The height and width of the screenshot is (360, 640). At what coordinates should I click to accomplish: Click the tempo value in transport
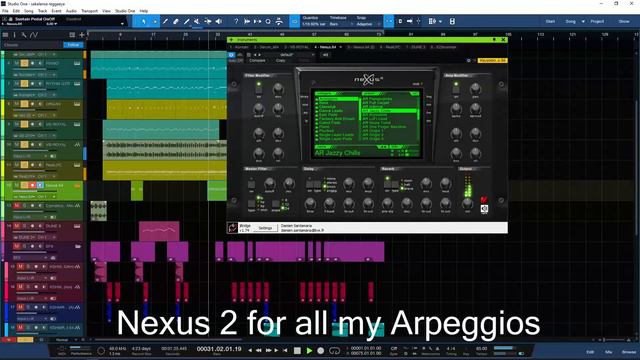482,349
